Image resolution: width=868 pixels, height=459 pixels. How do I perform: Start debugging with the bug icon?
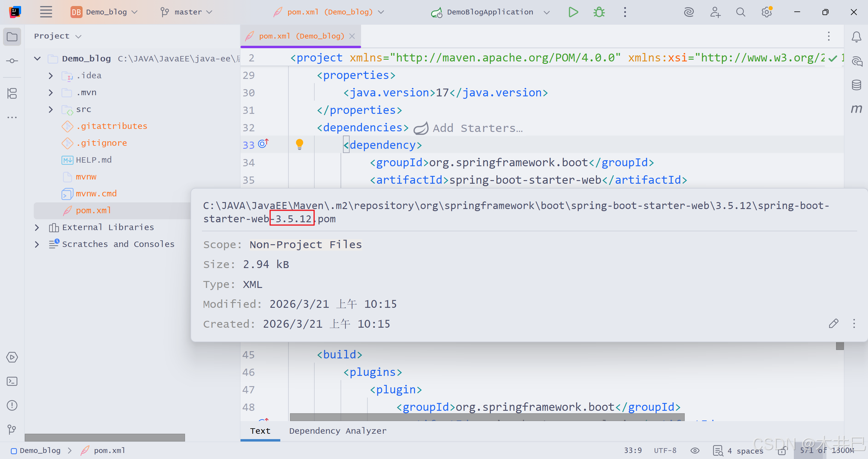coord(599,12)
